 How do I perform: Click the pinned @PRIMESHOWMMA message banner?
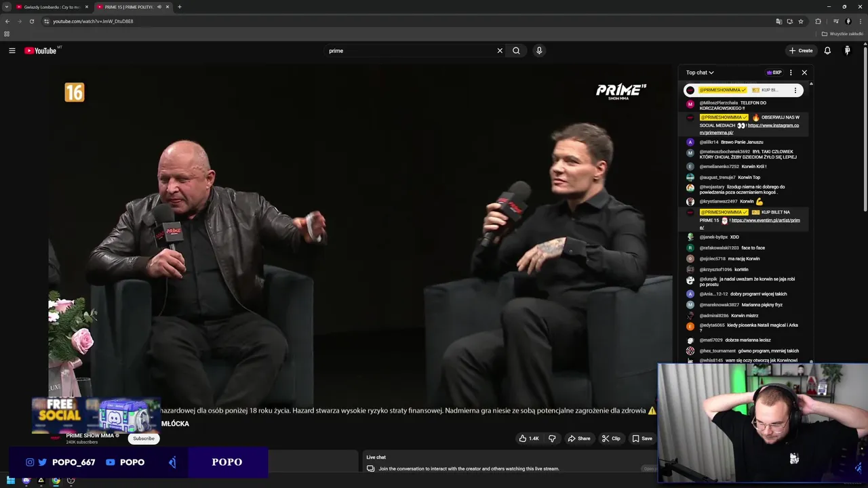click(743, 90)
